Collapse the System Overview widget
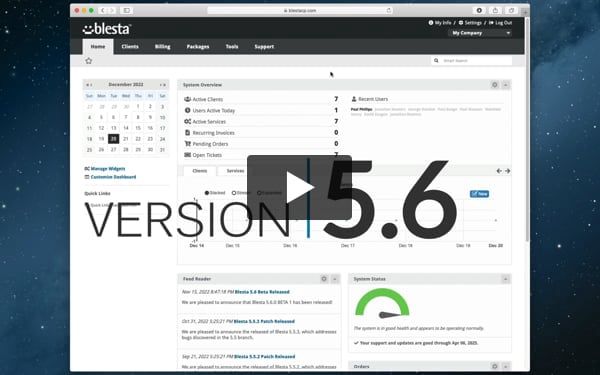 [505, 85]
